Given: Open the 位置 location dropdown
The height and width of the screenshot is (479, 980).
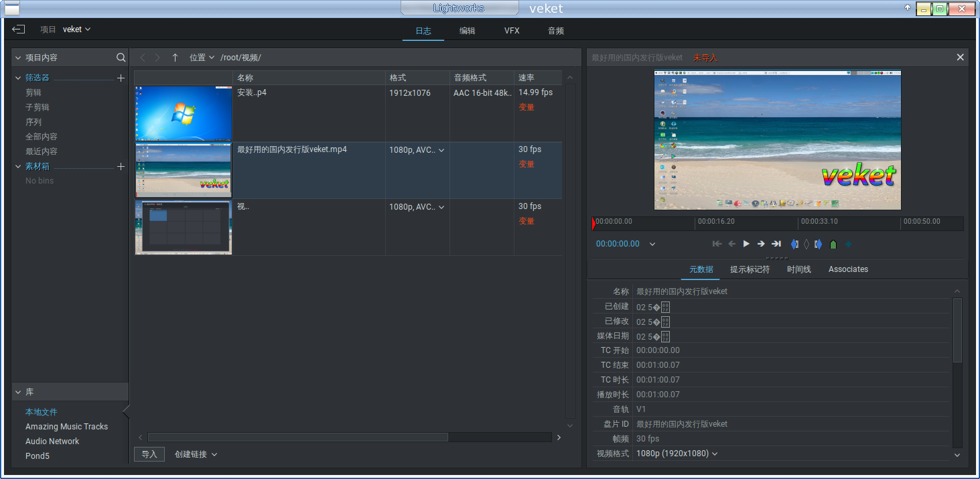Looking at the screenshot, I should pos(202,58).
